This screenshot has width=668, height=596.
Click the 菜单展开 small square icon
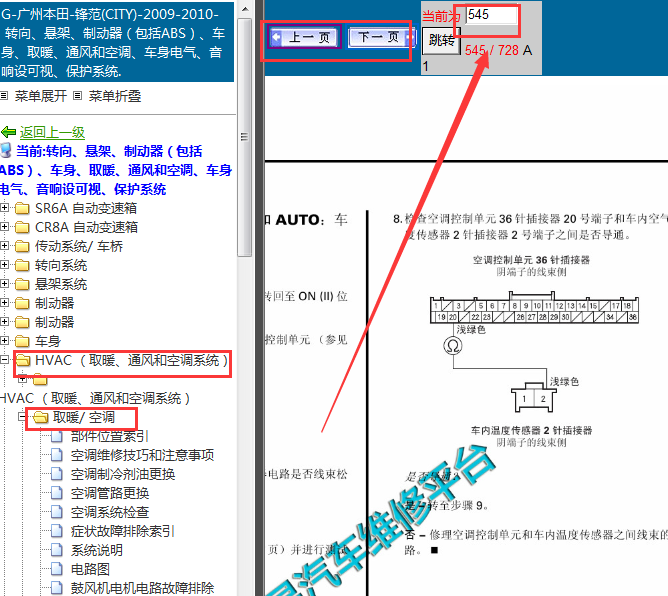pos(4,96)
